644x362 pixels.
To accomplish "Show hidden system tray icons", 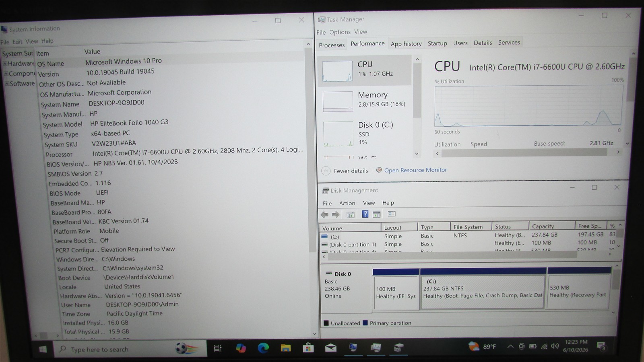I will click(510, 346).
